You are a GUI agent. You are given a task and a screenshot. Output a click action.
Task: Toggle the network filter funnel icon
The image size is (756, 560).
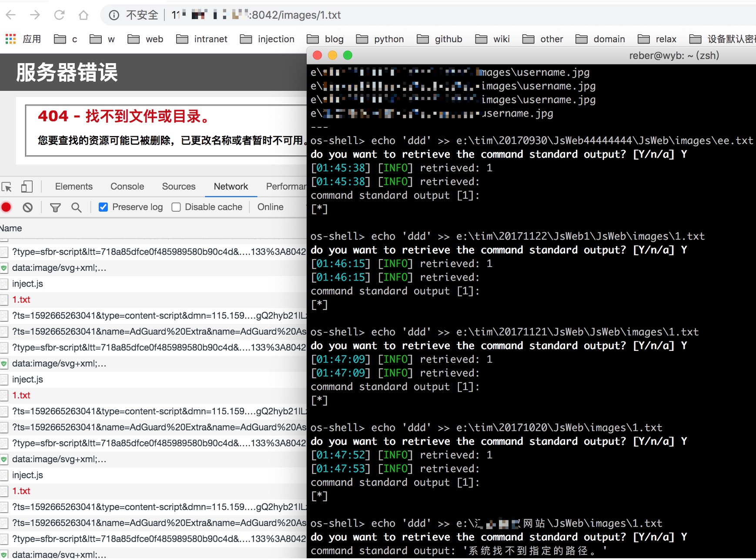tap(55, 207)
